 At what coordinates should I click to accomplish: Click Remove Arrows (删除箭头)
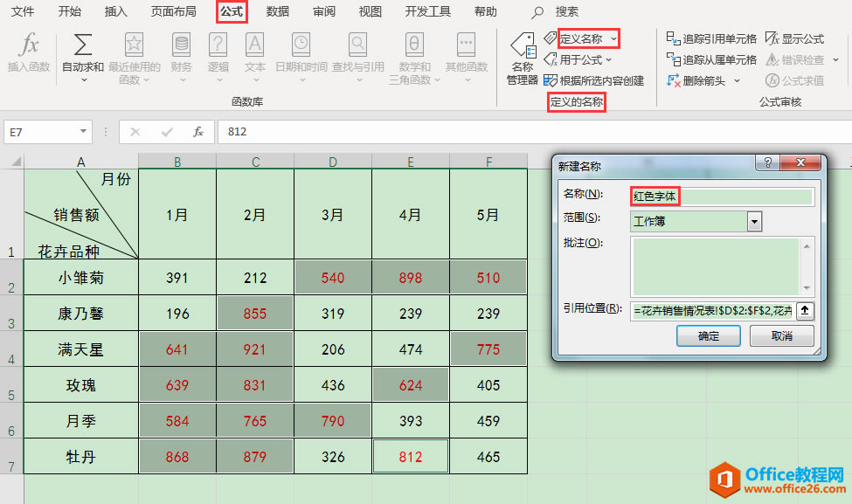point(696,81)
